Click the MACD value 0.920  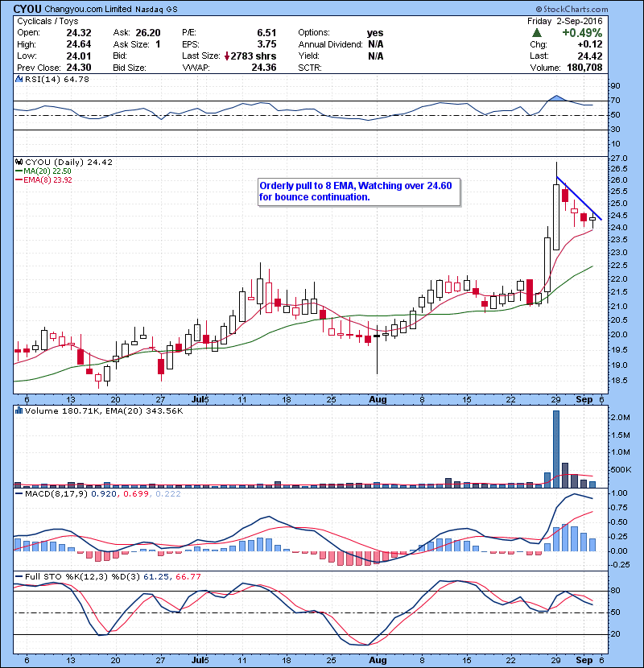(104, 494)
